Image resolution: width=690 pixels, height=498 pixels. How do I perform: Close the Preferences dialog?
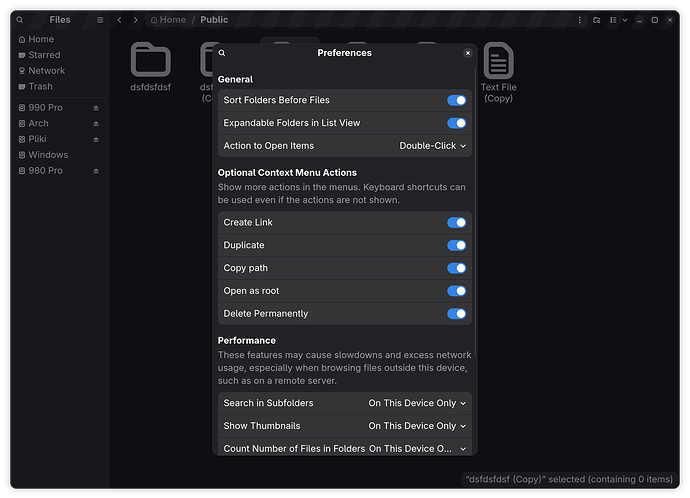(x=468, y=53)
